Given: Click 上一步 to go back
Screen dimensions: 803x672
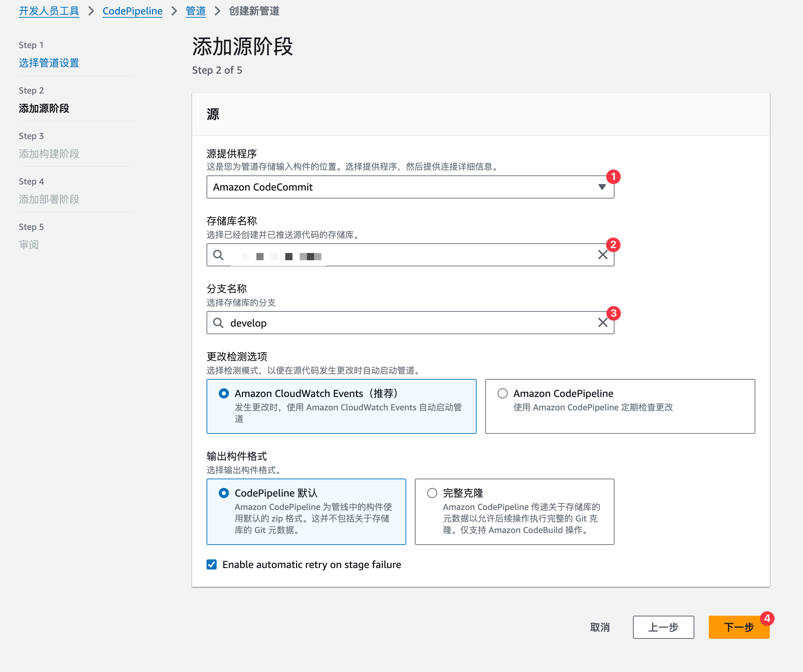Looking at the screenshot, I should 663,627.
